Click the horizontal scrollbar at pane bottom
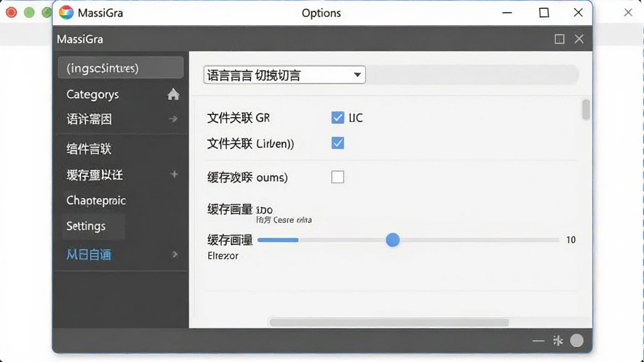This screenshot has height=362, width=644. 389,322
